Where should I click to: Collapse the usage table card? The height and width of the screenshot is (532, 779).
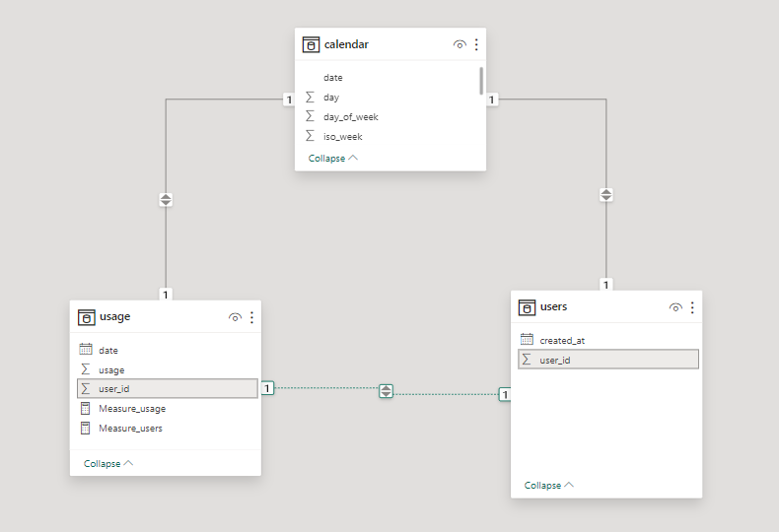click(x=108, y=463)
